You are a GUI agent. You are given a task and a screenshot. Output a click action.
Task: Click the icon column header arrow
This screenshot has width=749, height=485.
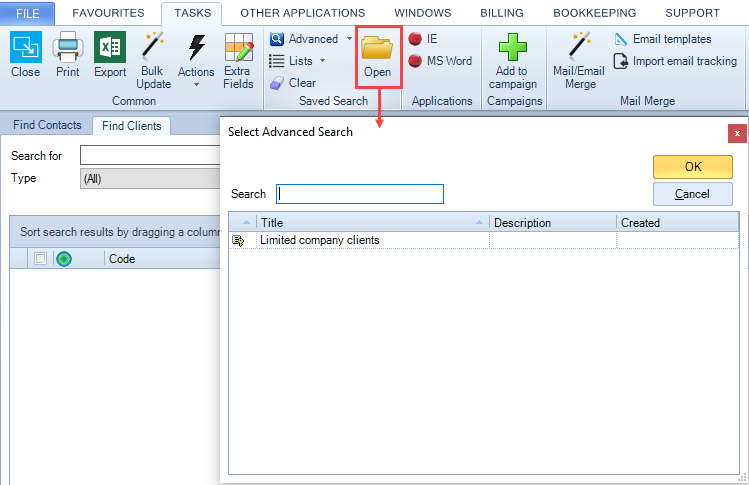tap(246, 222)
